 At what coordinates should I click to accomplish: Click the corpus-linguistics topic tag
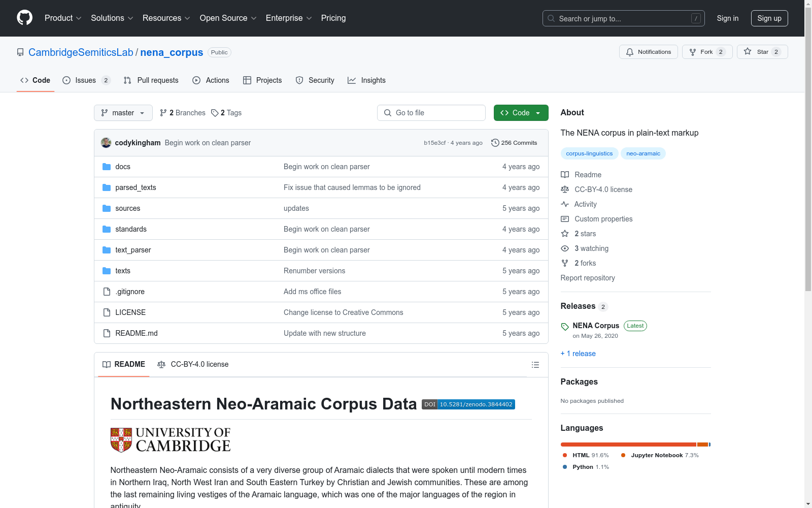(x=589, y=153)
